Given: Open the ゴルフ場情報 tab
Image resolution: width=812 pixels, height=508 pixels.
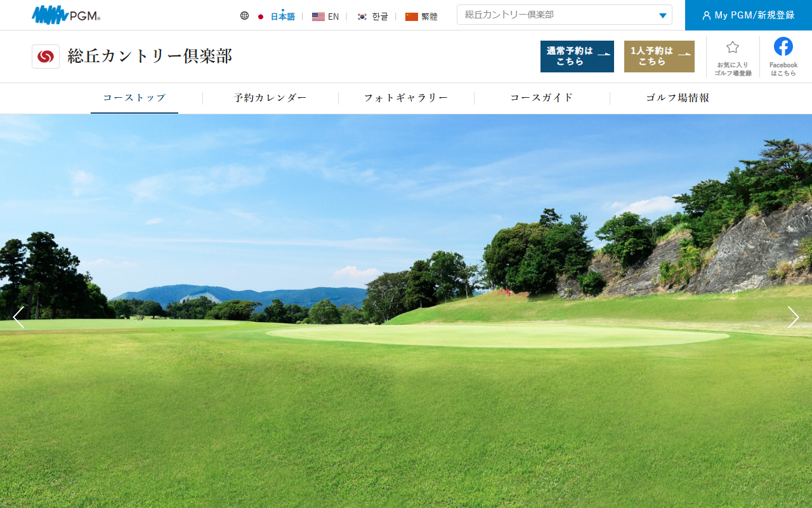Looking at the screenshot, I should point(678,98).
